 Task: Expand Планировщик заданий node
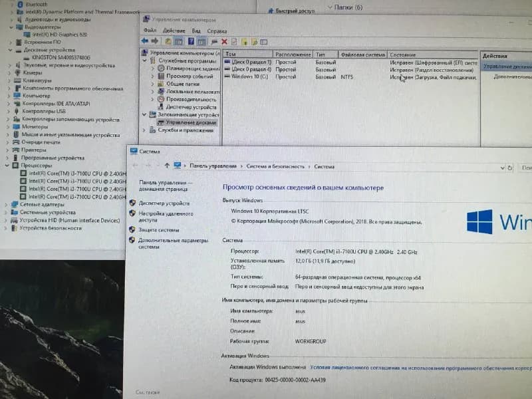tap(153, 68)
